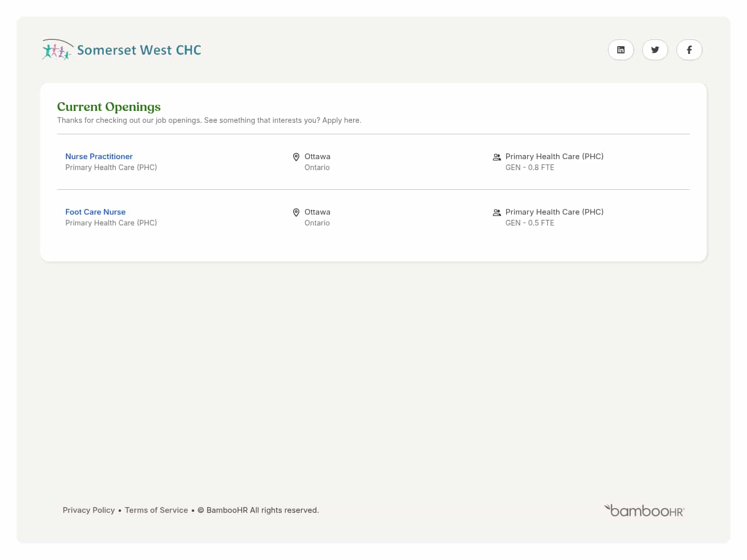Image resolution: width=747 pixels, height=560 pixels.
Task: Click Primary Health Care (PHC) under Foot Care Nurse
Action: coord(111,222)
